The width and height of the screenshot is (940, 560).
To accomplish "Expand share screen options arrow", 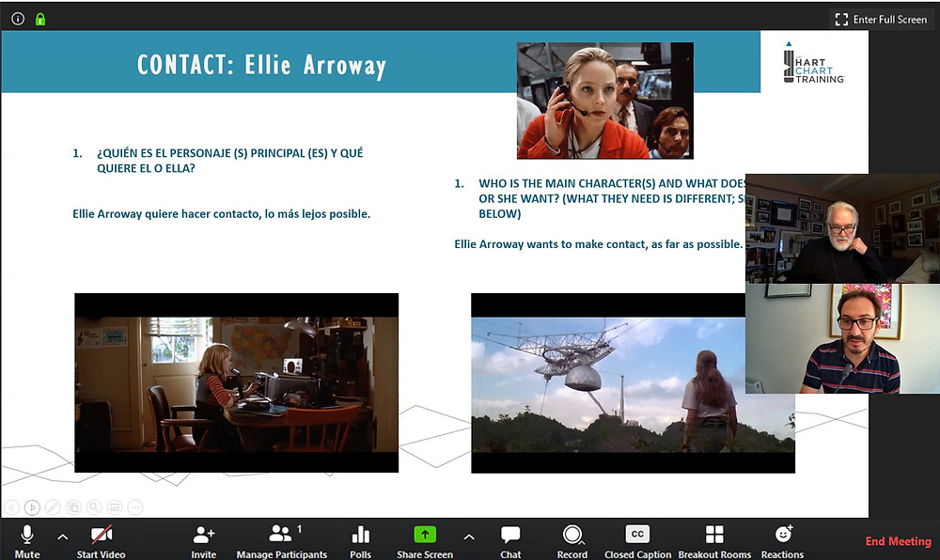I will point(469,537).
